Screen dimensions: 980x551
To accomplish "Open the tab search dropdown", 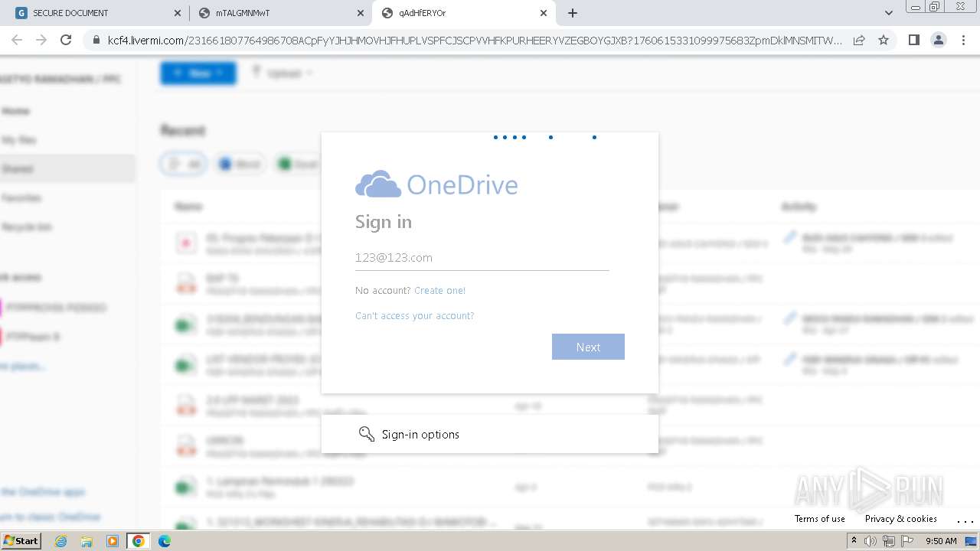I will [889, 13].
